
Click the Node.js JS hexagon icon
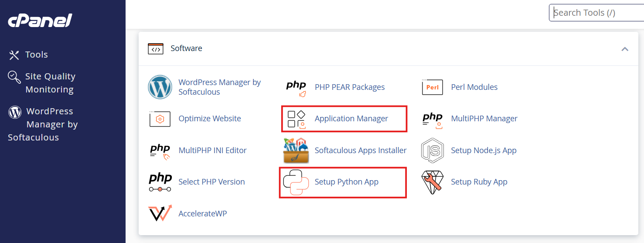coord(432,150)
